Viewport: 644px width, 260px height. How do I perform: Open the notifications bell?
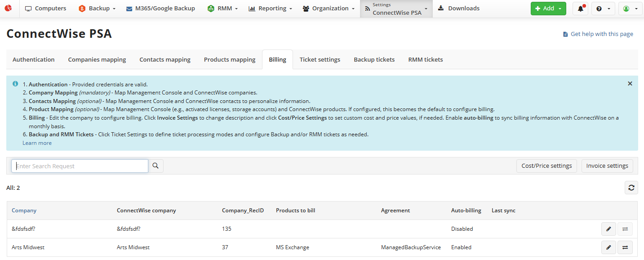tap(581, 9)
